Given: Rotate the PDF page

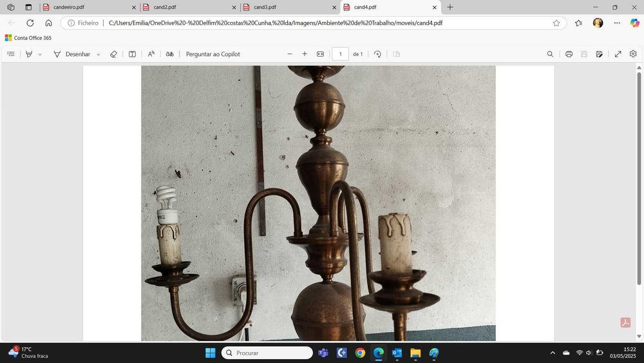Looking at the screenshot, I should coord(377,54).
